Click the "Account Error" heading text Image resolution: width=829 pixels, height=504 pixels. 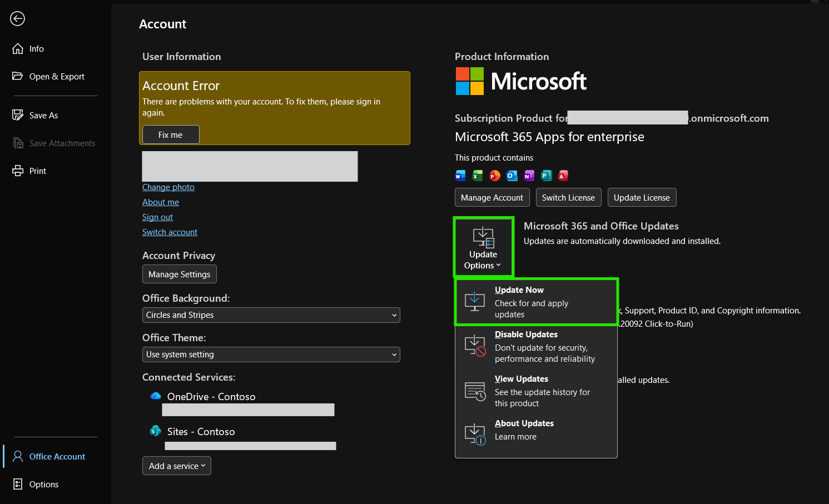[181, 86]
